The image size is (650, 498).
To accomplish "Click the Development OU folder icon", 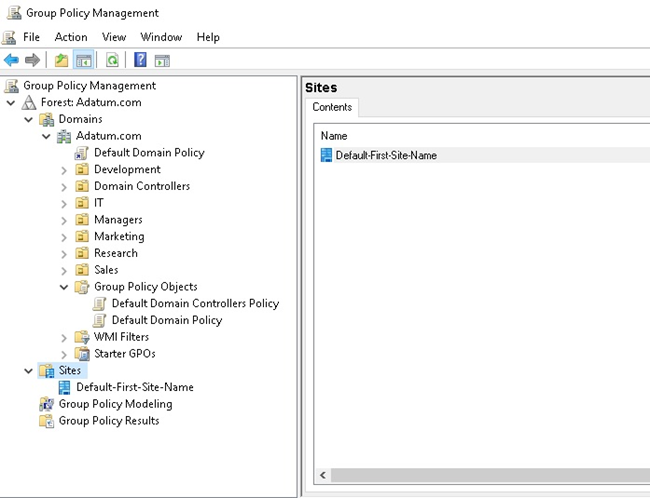I will click(82, 170).
